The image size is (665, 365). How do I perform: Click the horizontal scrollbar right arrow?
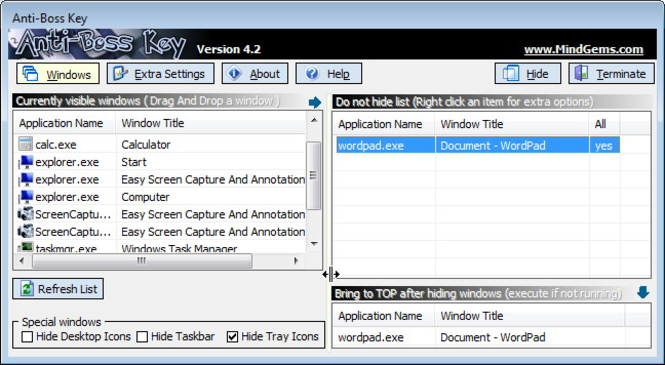(x=296, y=261)
